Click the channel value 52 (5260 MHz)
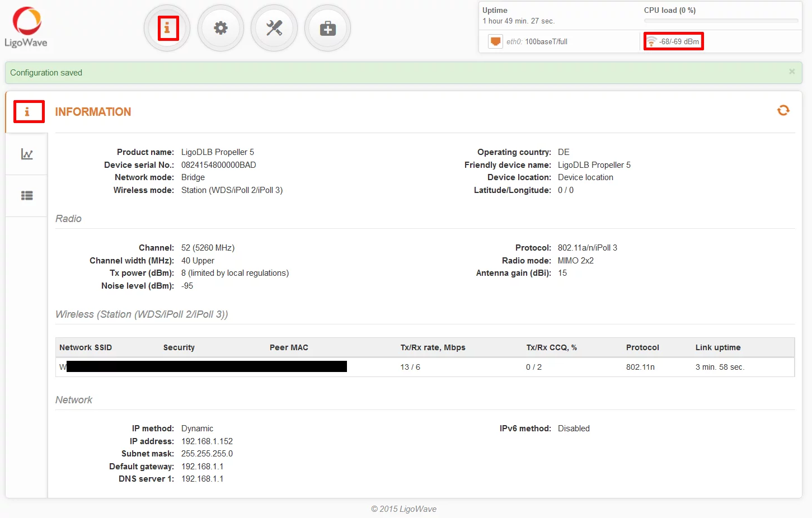The image size is (812, 518). (208, 248)
